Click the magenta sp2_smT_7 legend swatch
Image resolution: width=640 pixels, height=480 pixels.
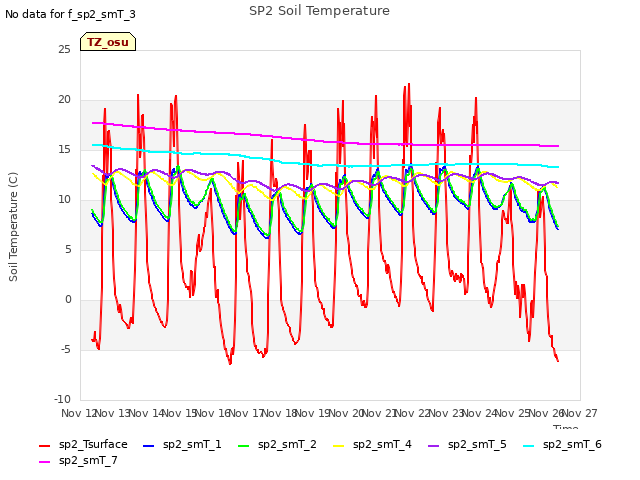click(x=44, y=462)
